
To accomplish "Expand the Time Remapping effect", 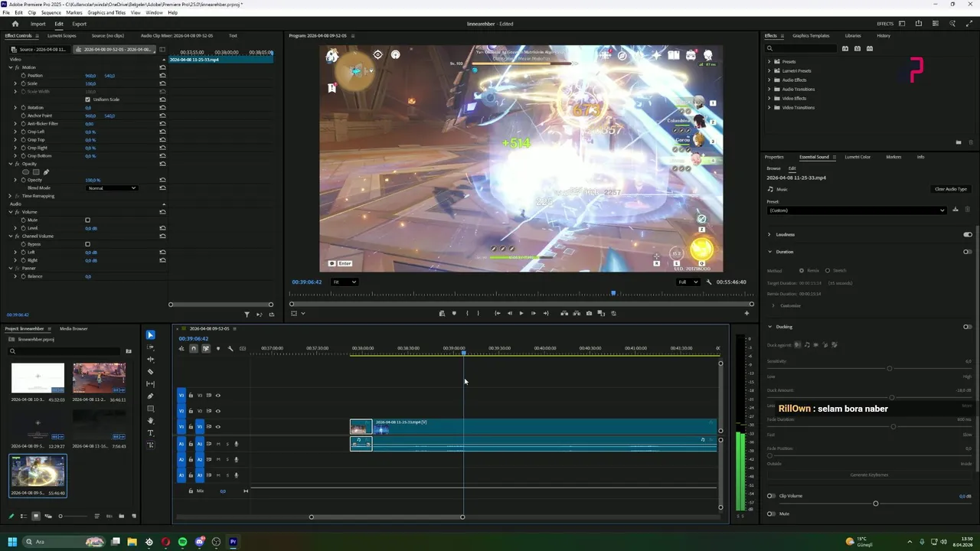I will 11,196.
